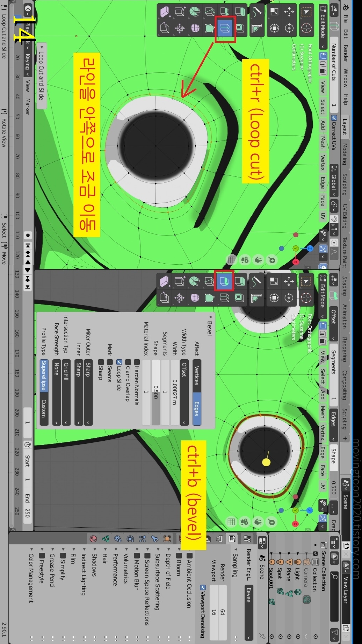Open the Width Type Offset dropdown in Bevel panel
362x644 pixels.
(x=184, y=393)
